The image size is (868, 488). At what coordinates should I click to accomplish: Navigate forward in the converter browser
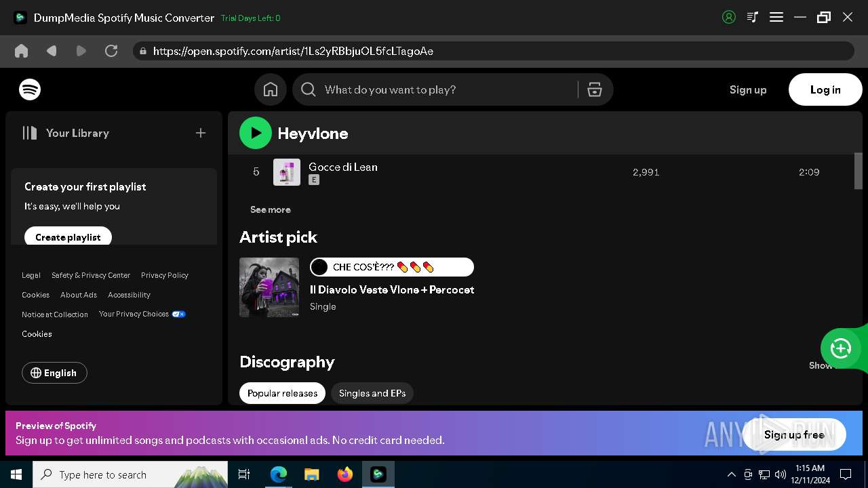click(81, 51)
